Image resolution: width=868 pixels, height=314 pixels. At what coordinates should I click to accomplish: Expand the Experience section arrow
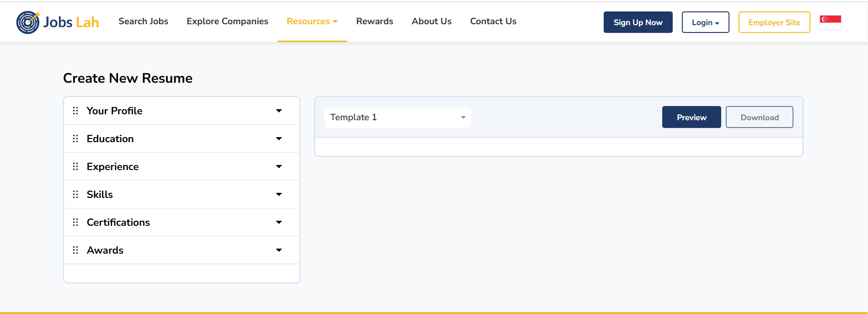coord(279,166)
